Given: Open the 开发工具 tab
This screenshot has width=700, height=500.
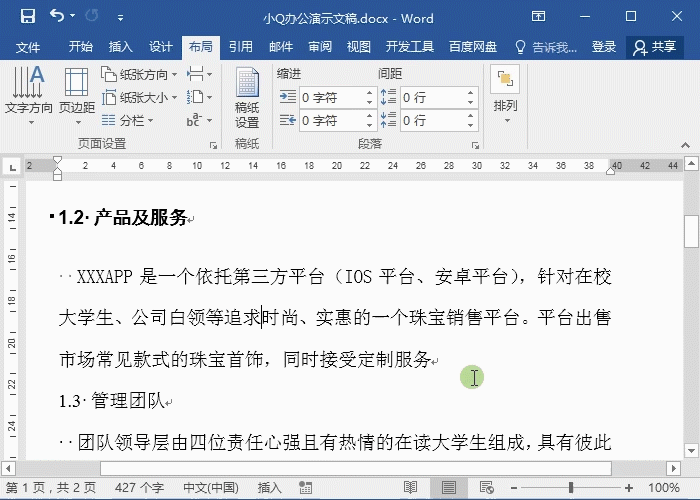Looking at the screenshot, I should tap(409, 47).
